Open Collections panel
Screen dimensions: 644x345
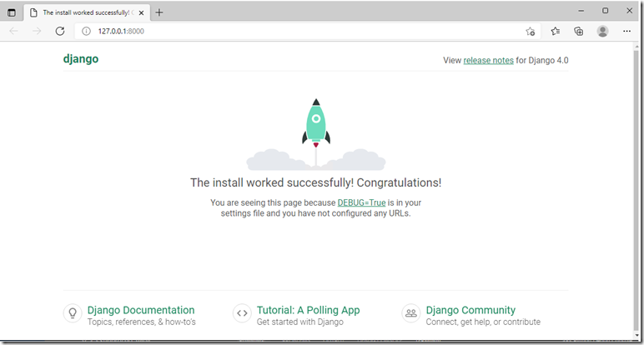click(579, 31)
